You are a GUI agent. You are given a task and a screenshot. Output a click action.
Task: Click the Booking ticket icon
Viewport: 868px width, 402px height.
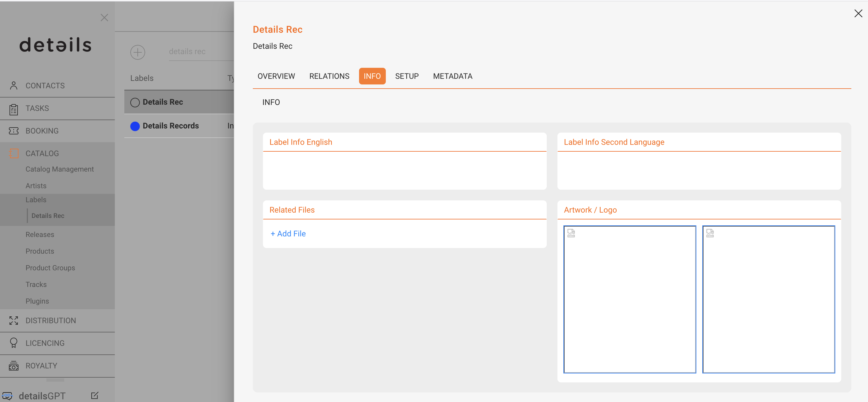[x=13, y=131]
